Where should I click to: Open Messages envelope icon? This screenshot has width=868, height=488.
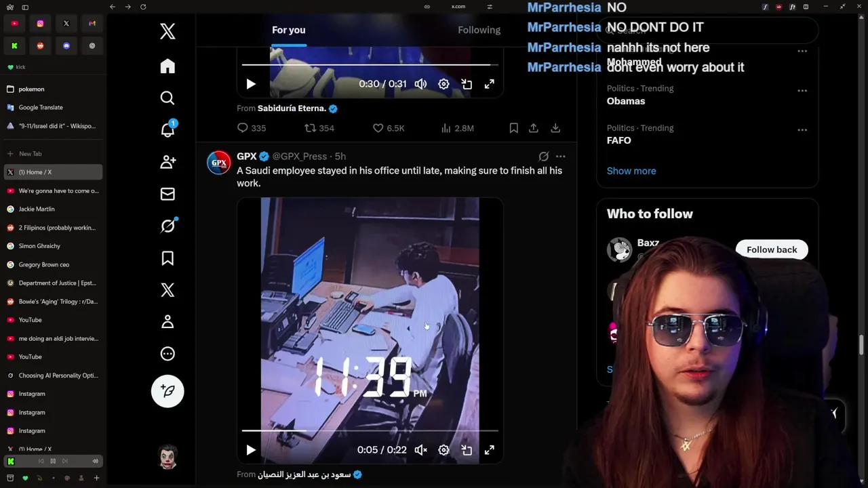[167, 194]
